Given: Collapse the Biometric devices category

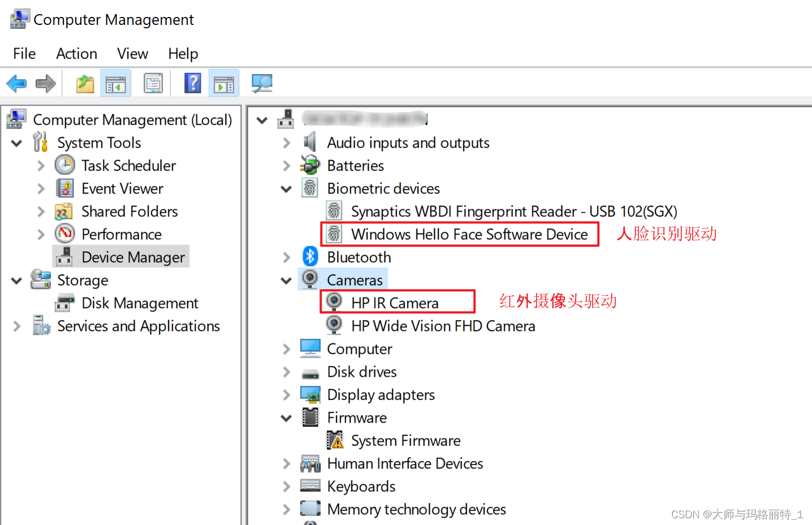Looking at the screenshot, I should click(x=287, y=189).
